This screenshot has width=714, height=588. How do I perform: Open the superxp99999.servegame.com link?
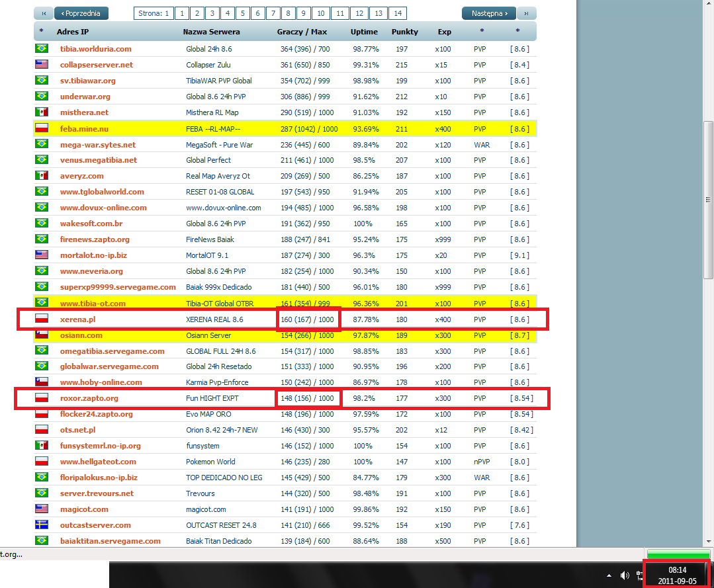[118, 287]
